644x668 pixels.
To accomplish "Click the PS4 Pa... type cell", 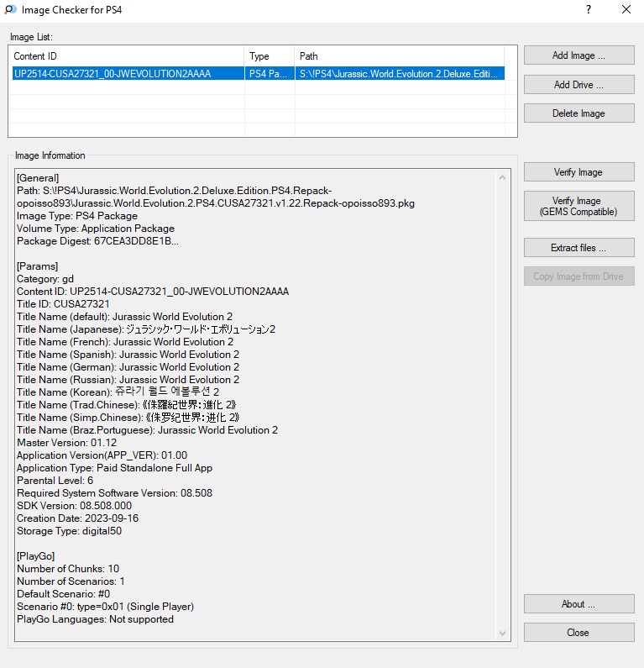I will [270, 74].
